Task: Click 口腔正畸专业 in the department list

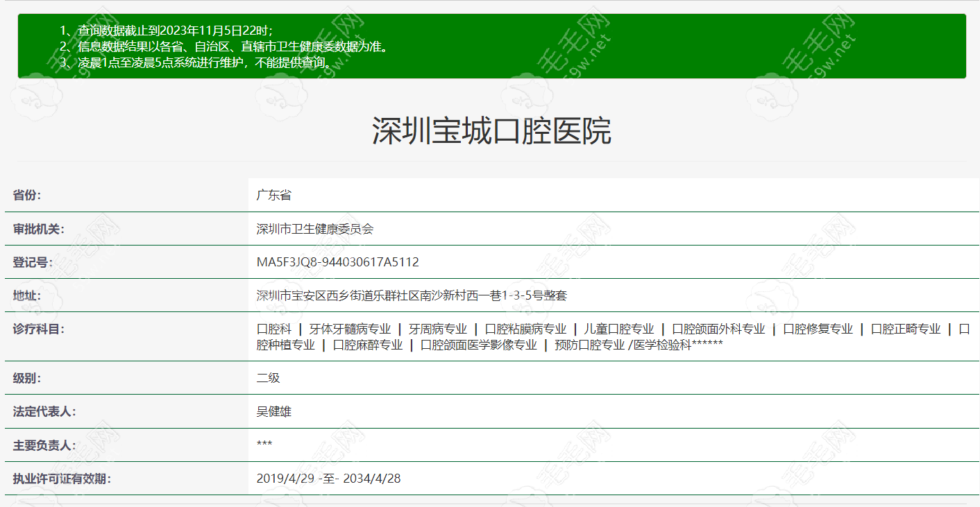Action: coord(906,329)
